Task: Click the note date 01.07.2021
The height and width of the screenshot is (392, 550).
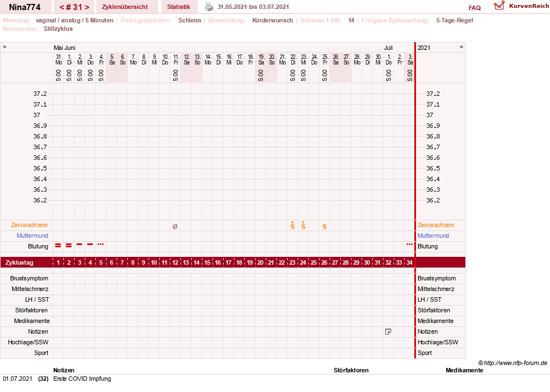Action: pos(17,379)
